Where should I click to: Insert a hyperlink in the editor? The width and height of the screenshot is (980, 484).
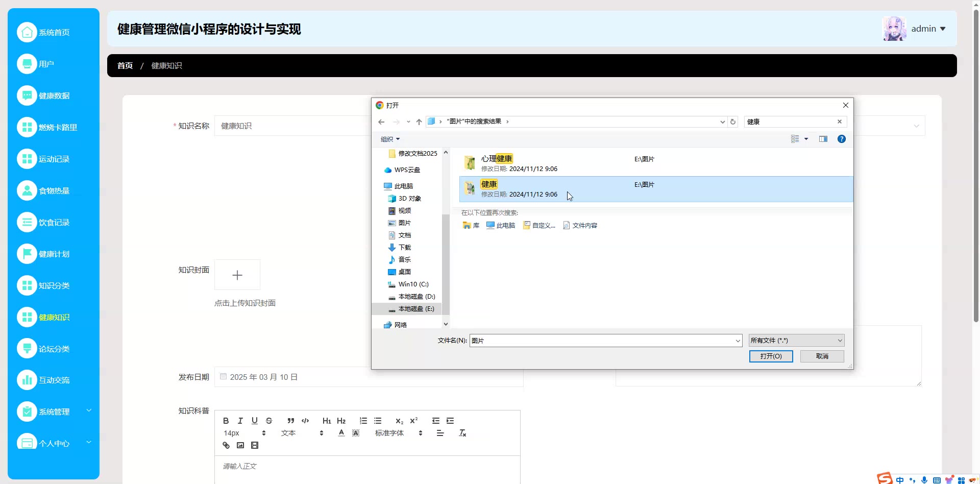(226, 445)
